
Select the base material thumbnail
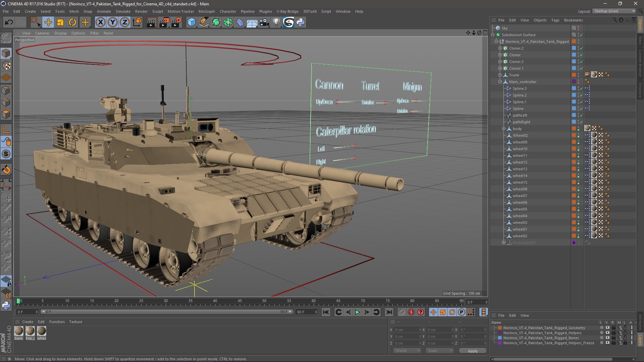point(19,331)
